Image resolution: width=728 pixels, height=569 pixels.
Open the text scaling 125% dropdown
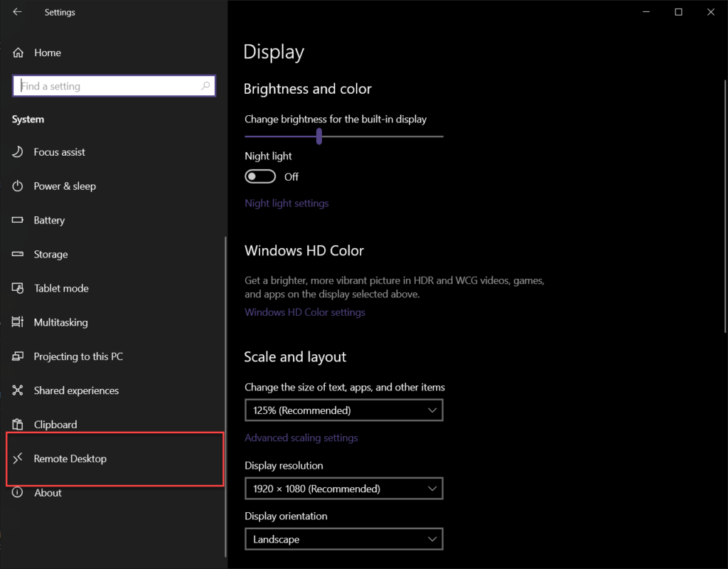point(343,410)
